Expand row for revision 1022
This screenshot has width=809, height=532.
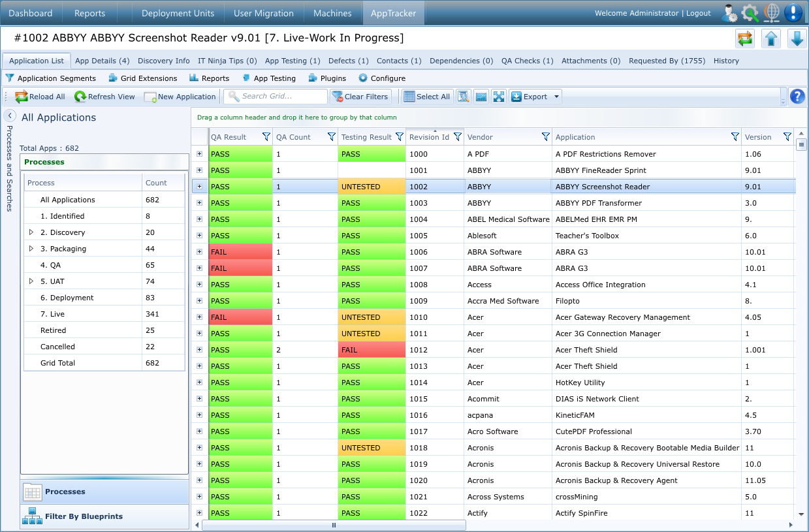pos(200,513)
